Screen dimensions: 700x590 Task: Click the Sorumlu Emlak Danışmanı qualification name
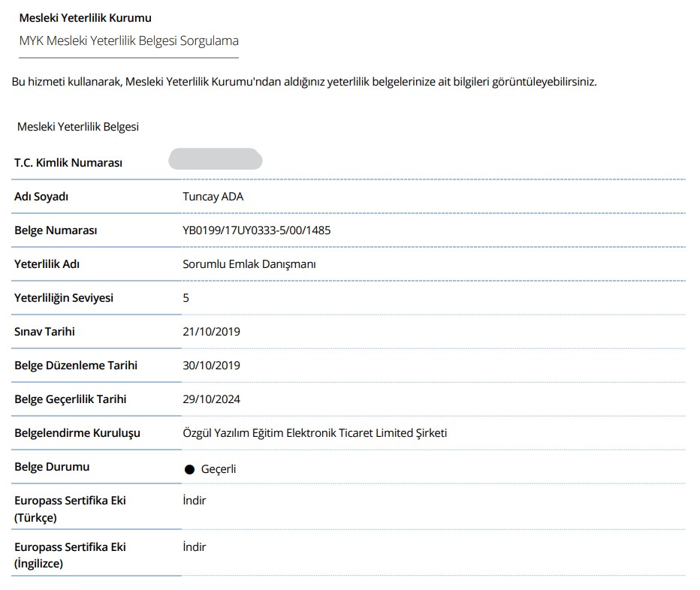249,264
